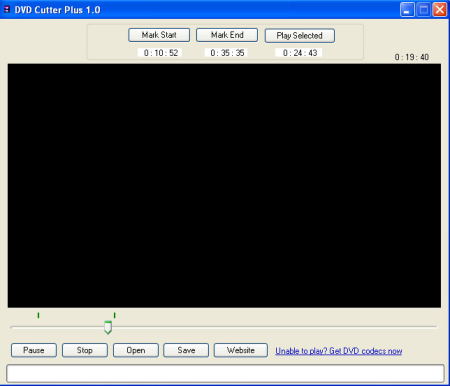Click the first green start marker above the slider
The image size is (450, 386).
click(x=38, y=315)
